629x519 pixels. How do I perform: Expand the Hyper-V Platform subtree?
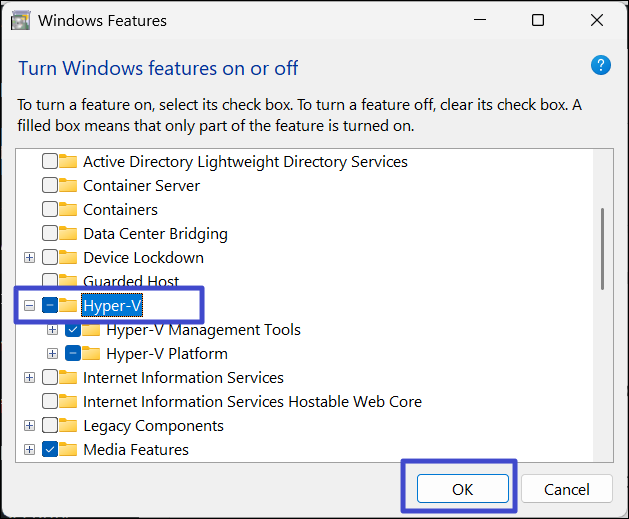click(x=52, y=353)
